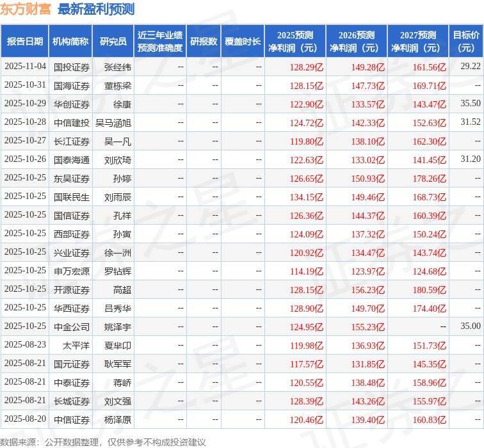Click institution 太平洋
This screenshot has width=484, height=448.
click(76, 345)
